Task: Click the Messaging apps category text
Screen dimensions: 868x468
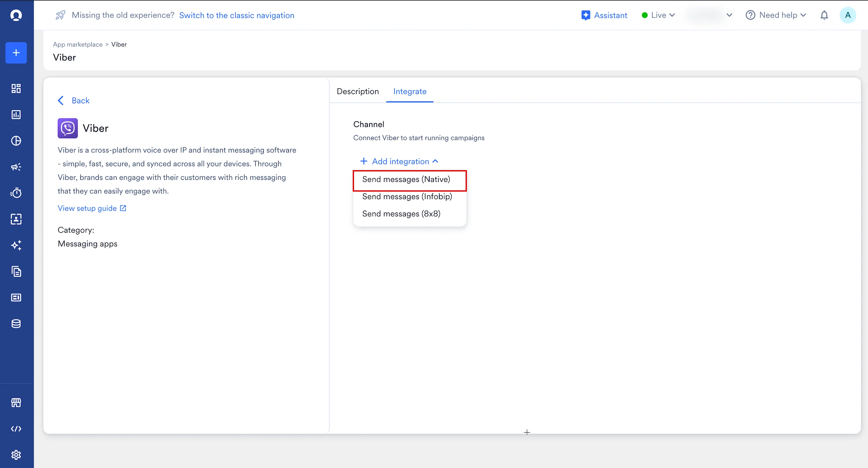Action: point(87,243)
